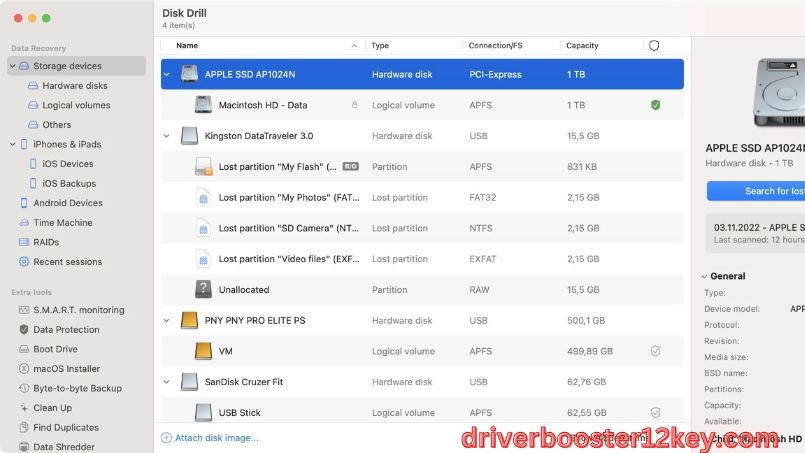805x453 pixels.
Task: Select the VM logical volume
Action: pos(422,351)
